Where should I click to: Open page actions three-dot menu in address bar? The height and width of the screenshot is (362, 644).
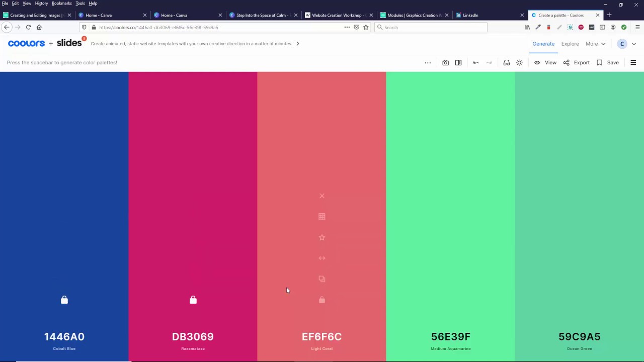pos(347,27)
